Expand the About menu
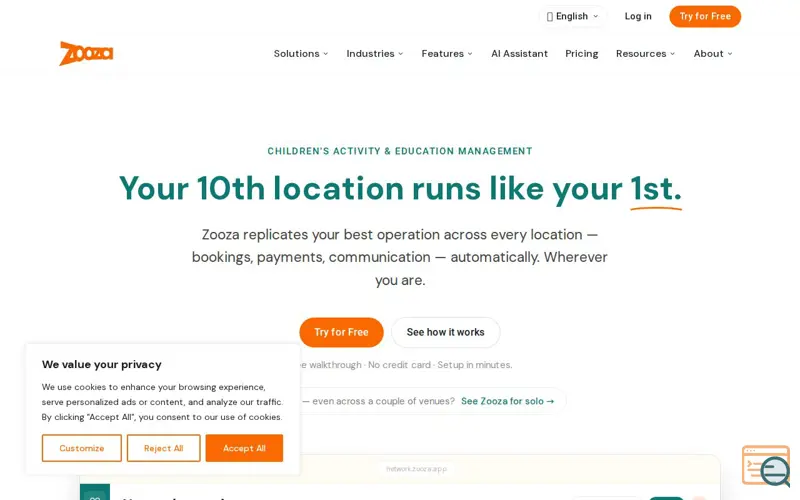The height and width of the screenshot is (500, 800). [713, 54]
